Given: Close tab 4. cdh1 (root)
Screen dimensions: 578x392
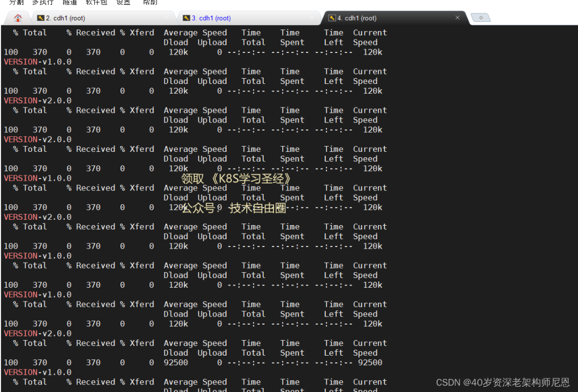Looking at the screenshot, I should tap(457, 17).
